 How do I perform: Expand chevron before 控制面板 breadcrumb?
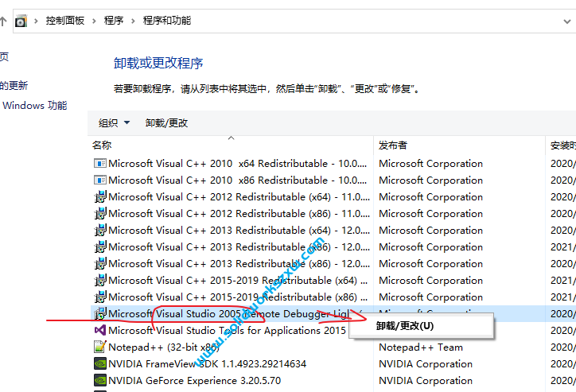(x=36, y=21)
